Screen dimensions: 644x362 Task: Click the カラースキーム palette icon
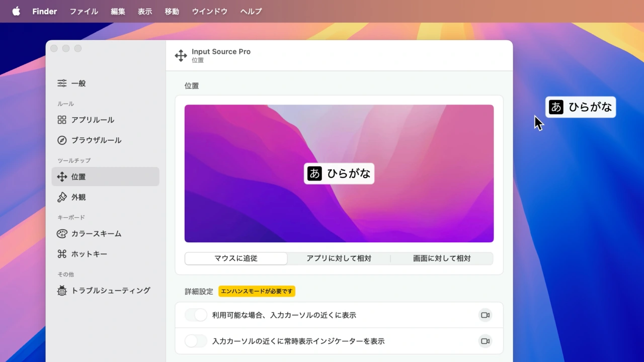coord(62,234)
